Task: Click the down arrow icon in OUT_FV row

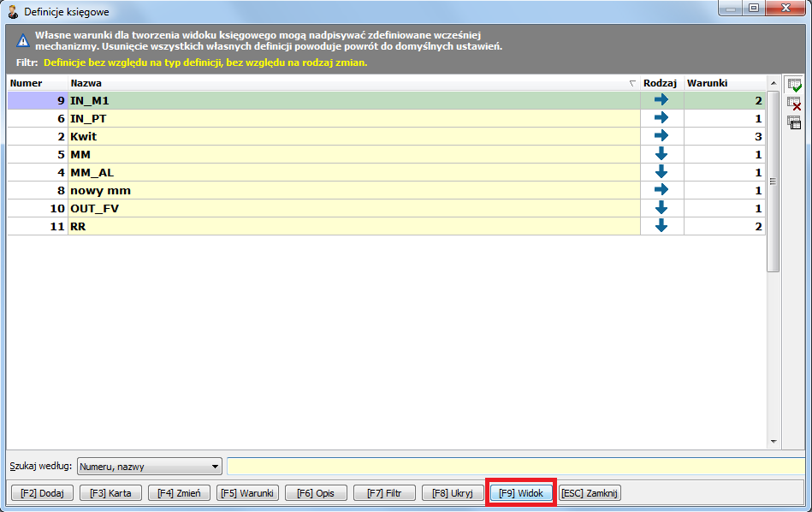Action: tap(661, 207)
